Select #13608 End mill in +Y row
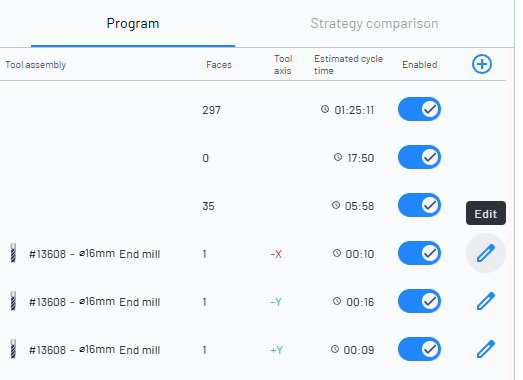 point(95,350)
